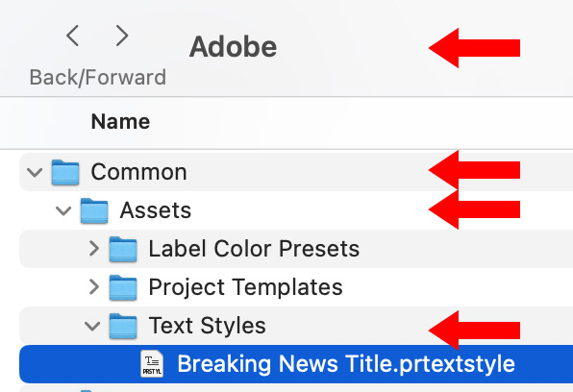
Task: Go forward using the right chevron
Action: point(122,36)
